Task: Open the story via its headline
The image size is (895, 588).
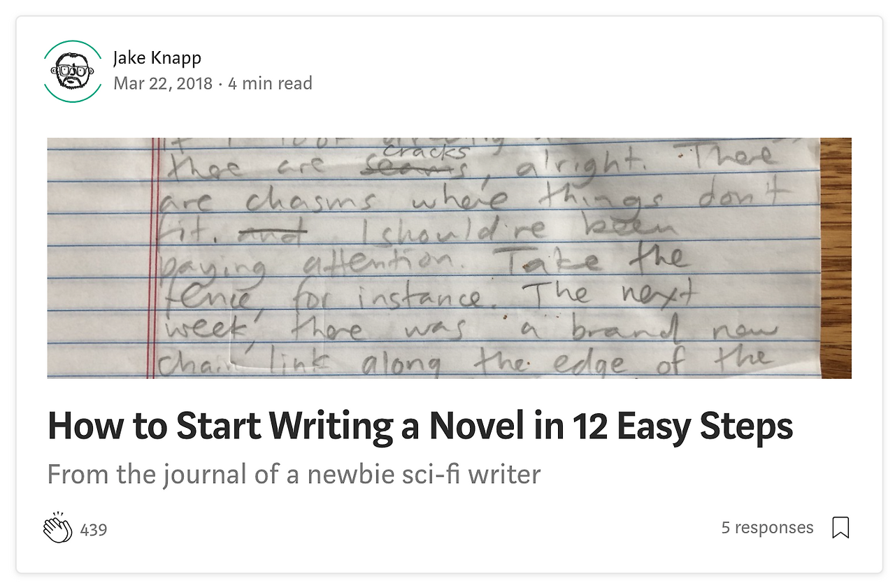Action: (420, 426)
